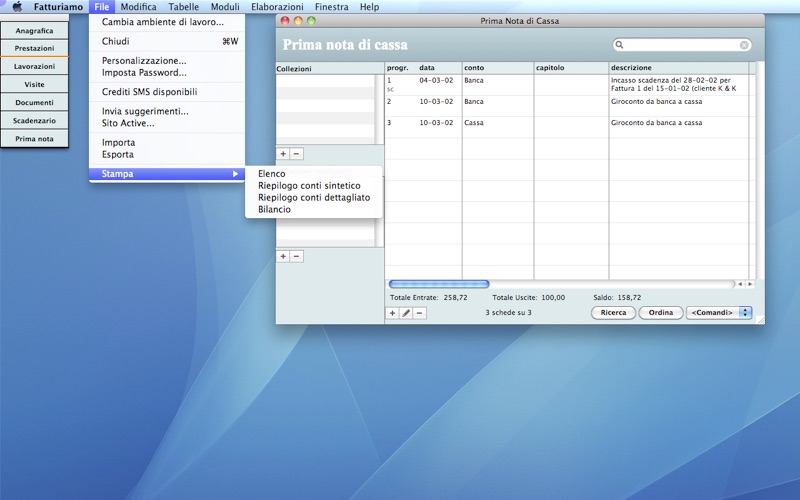Click the add record plus button

coord(392,313)
